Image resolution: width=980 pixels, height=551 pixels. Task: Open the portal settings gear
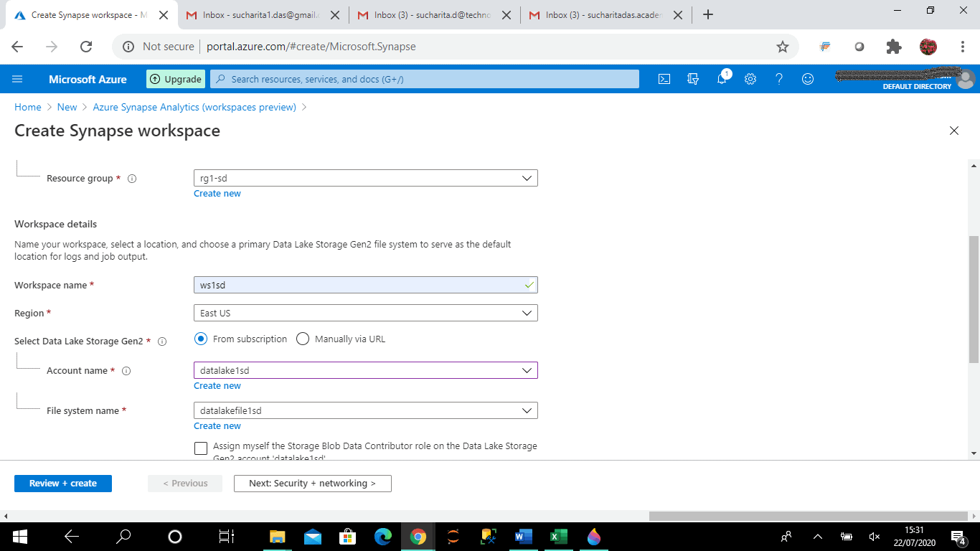(x=750, y=79)
